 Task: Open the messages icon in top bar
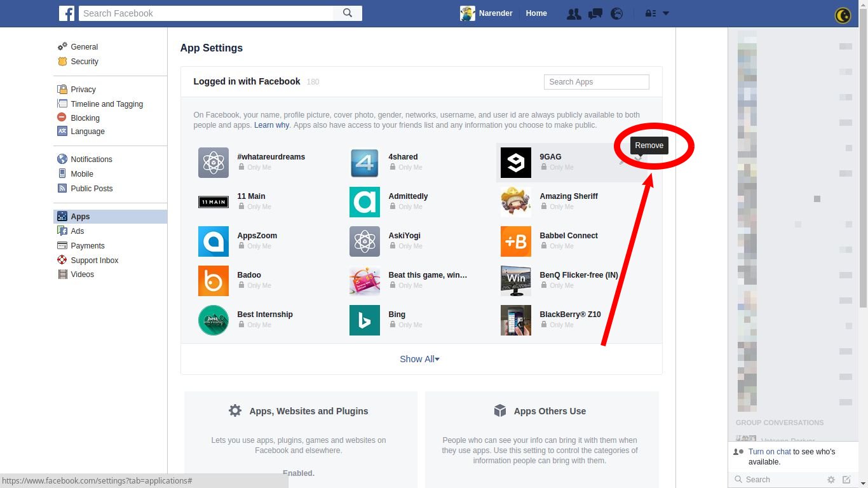coord(595,13)
